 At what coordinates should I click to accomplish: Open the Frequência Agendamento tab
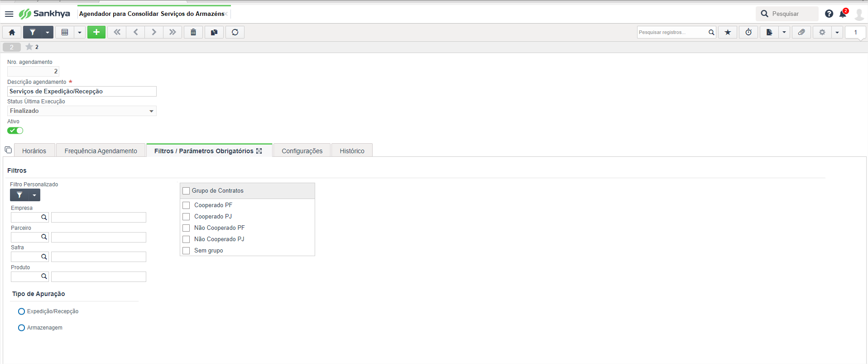tap(101, 151)
